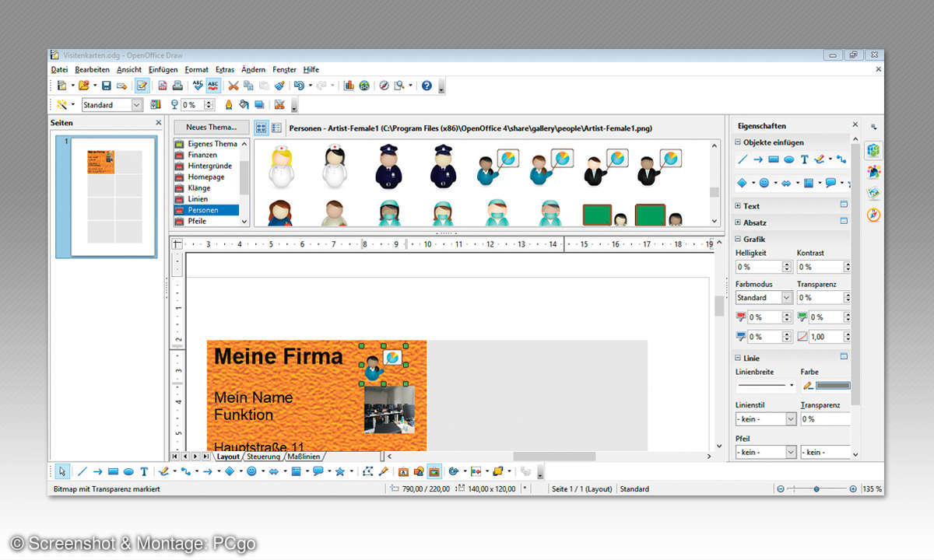
Task: Select the Rectangle tool in bottom toolbar
Action: [113, 471]
